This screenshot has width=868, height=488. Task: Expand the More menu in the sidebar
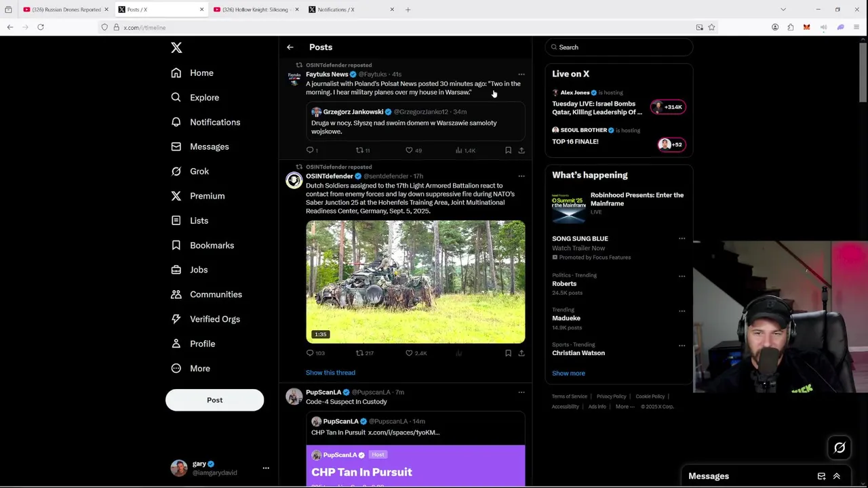(191, 368)
